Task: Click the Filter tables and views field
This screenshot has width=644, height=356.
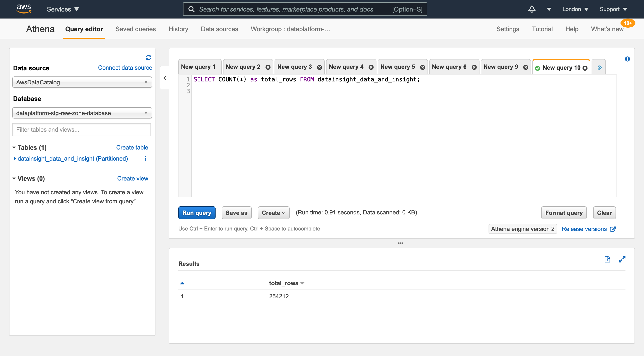Action: (x=82, y=130)
